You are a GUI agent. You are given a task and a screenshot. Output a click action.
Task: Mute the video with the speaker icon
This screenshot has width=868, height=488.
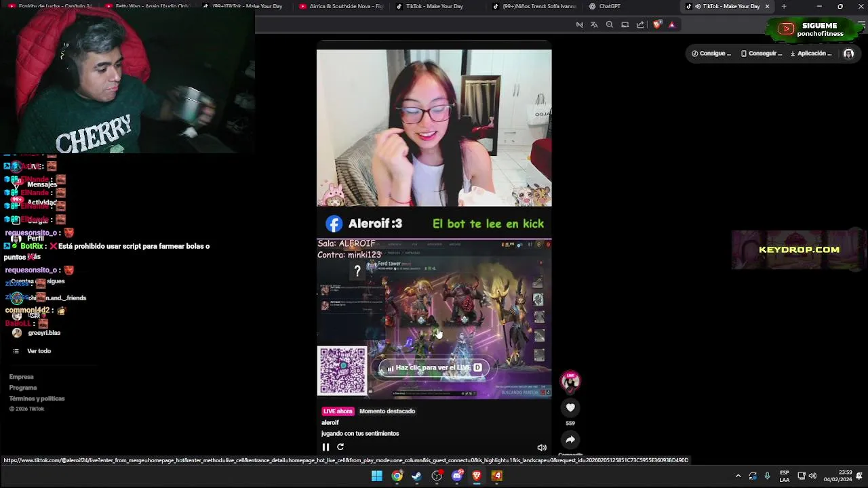click(542, 447)
